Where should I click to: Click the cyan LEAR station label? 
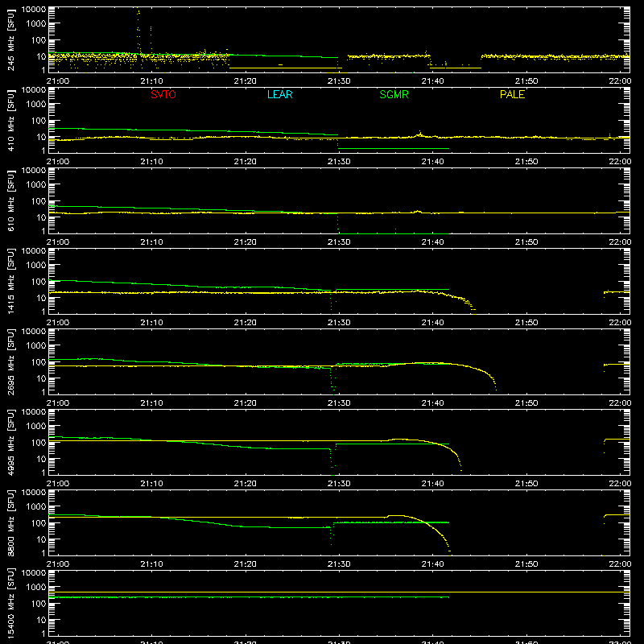click(x=279, y=94)
